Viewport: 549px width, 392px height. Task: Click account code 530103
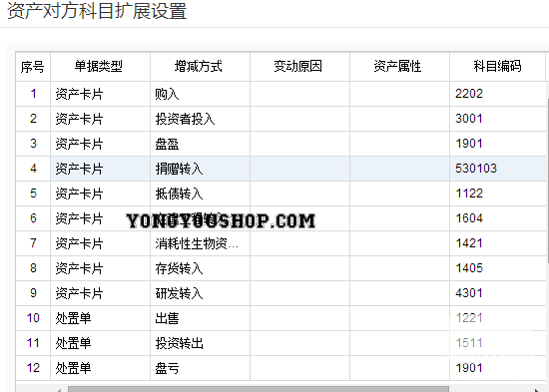[476, 169]
